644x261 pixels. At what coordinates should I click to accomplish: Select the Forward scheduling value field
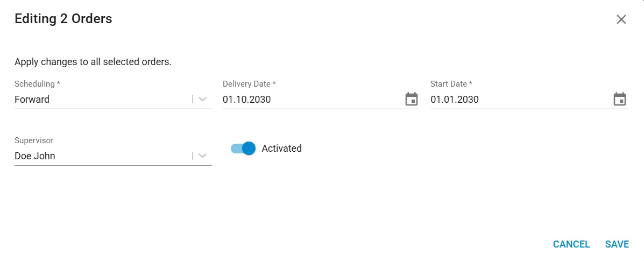[x=113, y=100]
